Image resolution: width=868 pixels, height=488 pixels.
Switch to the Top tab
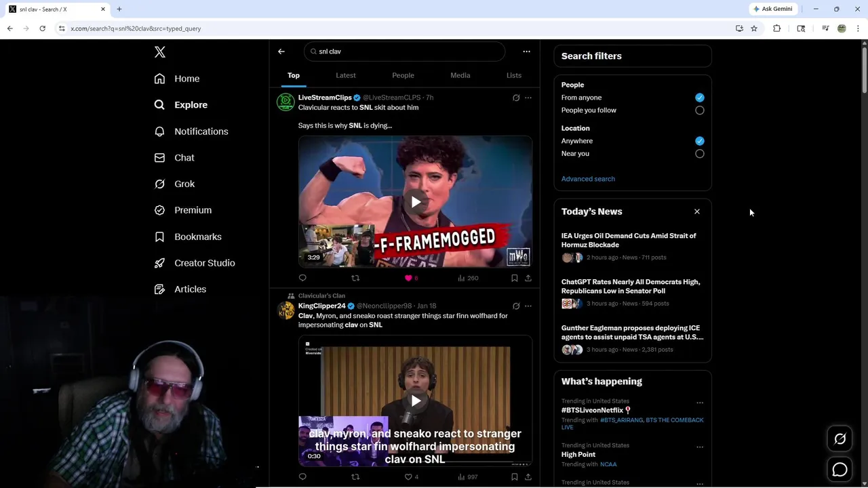tap(294, 75)
